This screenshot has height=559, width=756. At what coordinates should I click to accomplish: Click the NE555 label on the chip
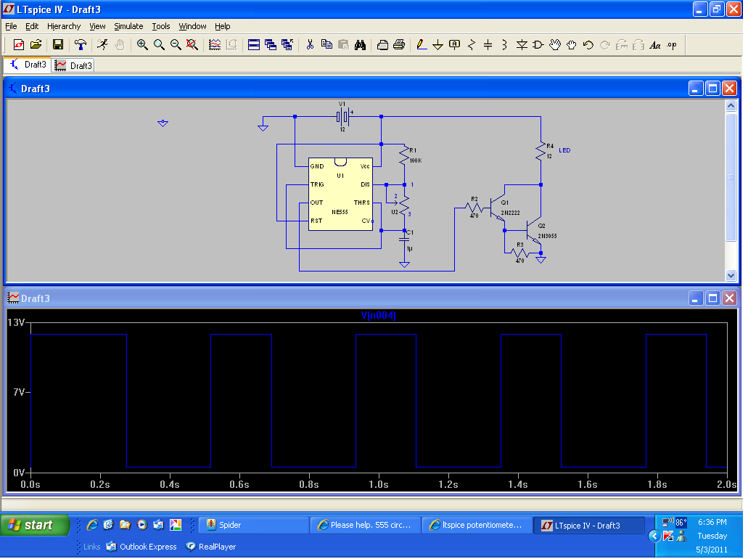[340, 212]
